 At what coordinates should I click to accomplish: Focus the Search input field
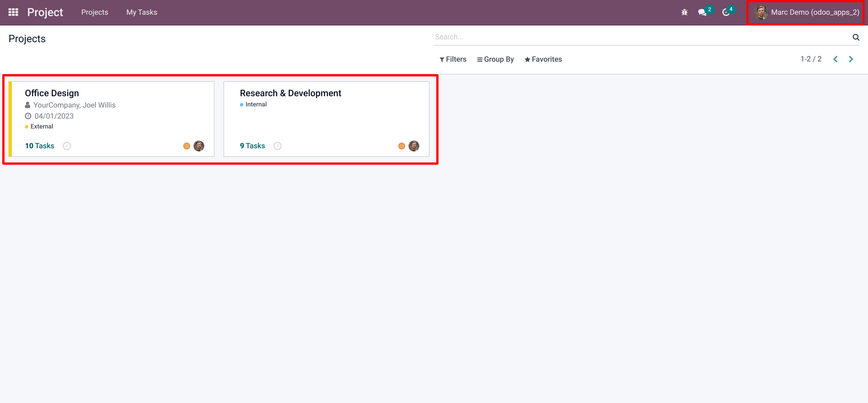point(640,37)
